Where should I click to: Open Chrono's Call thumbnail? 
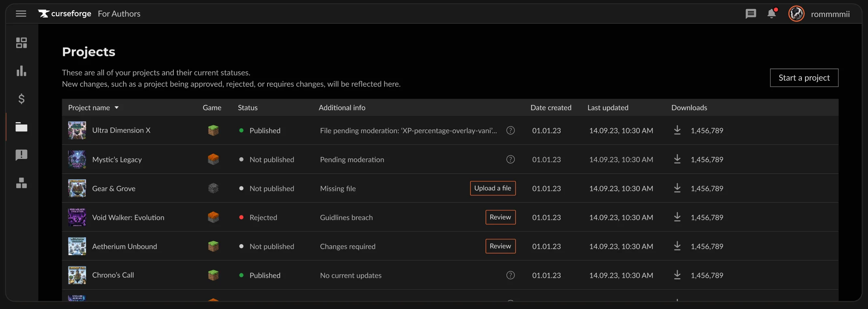(77, 275)
